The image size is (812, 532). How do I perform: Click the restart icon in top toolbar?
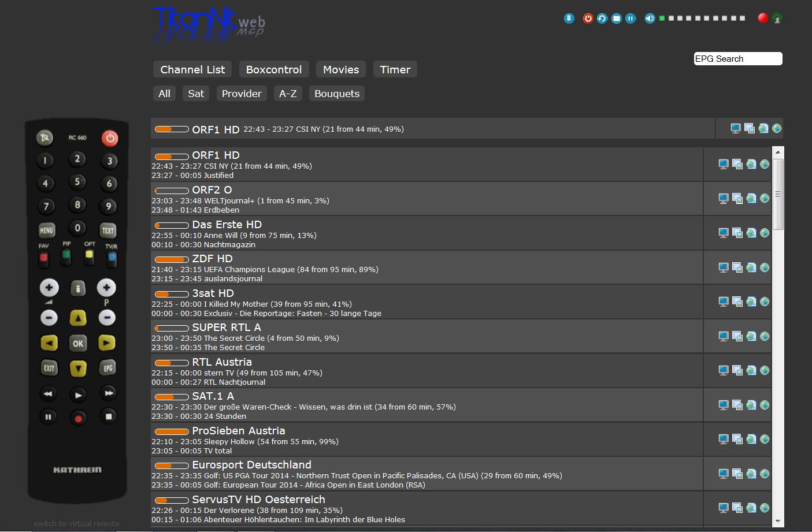click(602, 18)
